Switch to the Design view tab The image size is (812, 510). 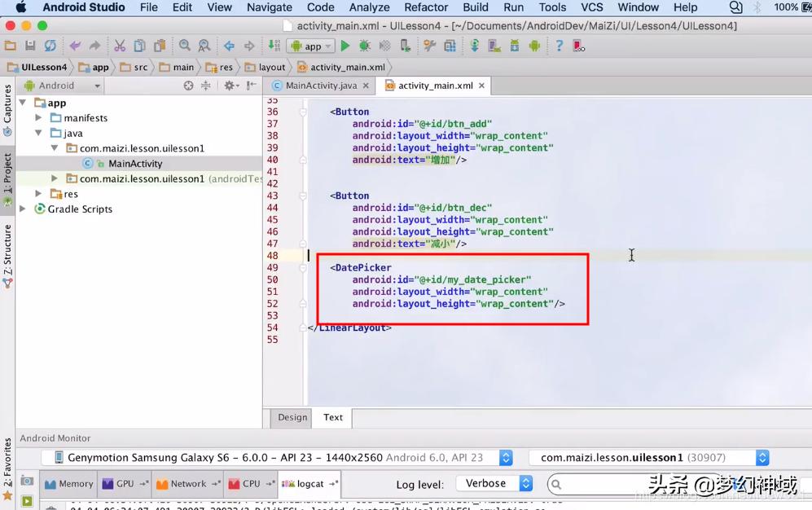click(292, 417)
